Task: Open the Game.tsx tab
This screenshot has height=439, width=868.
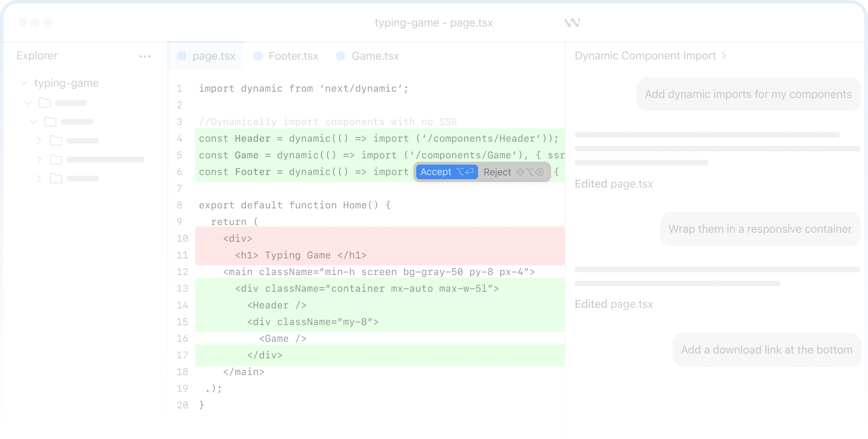Action: [x=368, y=56]
